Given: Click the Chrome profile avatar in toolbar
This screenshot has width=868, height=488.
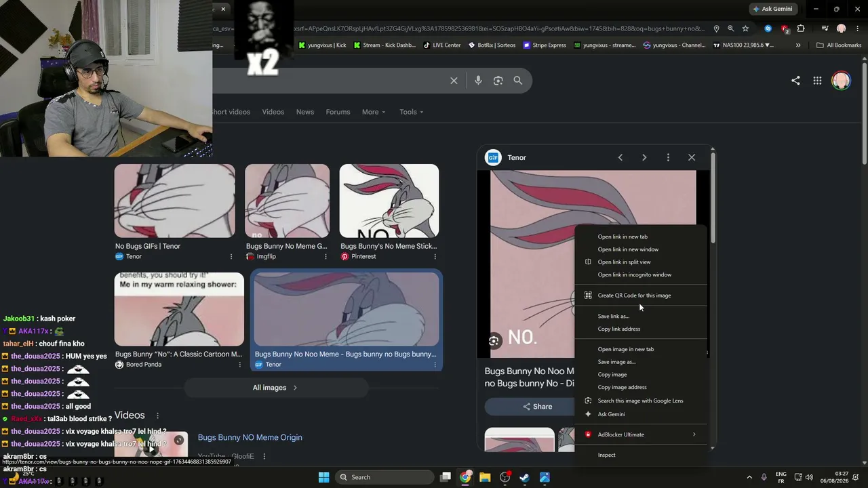Looking at the screenshot, I should (842, 28).
